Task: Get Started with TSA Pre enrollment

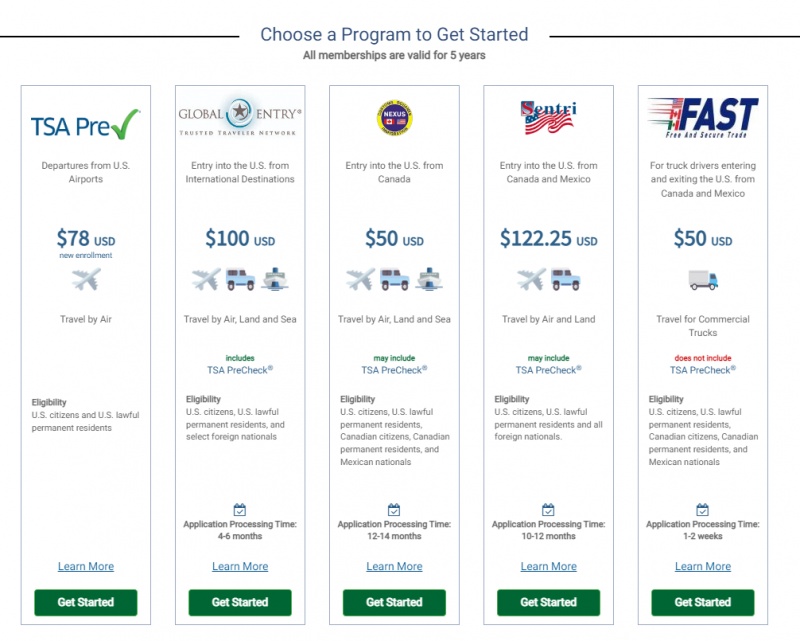Action: [x=86, y=602]
